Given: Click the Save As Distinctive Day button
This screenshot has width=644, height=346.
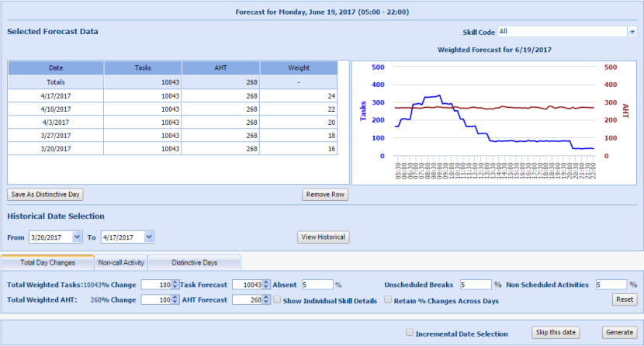Looking at the screenshot, I should click(45, 195).
